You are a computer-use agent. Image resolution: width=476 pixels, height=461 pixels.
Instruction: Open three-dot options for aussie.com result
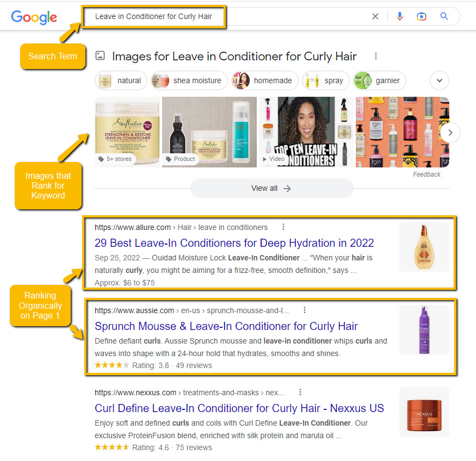(305, 310)
